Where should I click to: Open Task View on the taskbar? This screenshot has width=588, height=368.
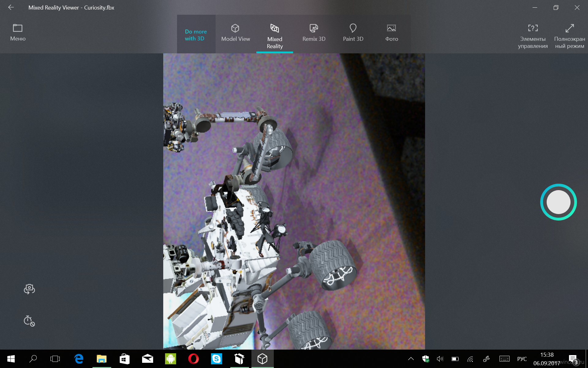55,359
